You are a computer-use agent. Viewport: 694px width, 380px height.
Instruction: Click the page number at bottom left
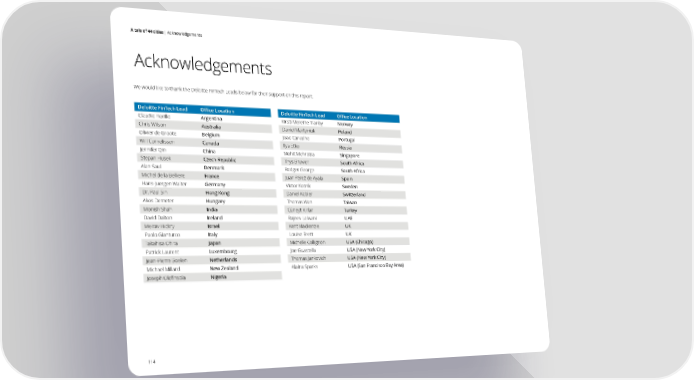coord(152,361)
